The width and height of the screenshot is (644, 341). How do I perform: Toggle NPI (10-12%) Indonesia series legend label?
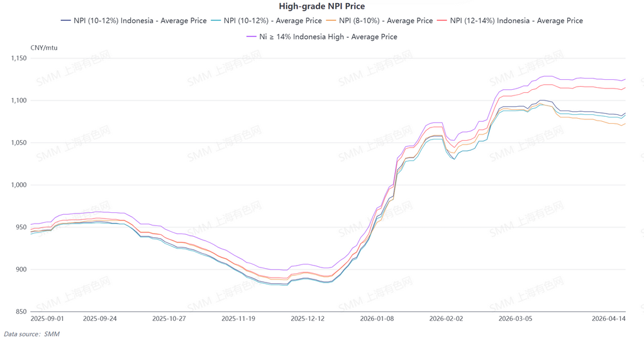(x=140, y=21)
